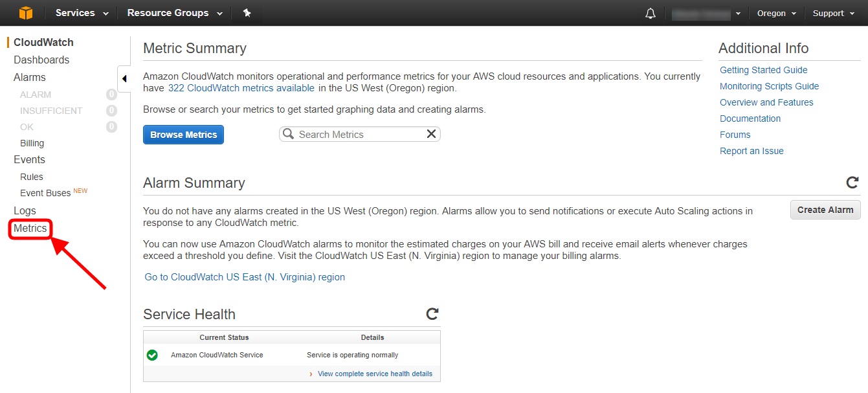Open Dashboards in the sidebar

coord(41,60)
